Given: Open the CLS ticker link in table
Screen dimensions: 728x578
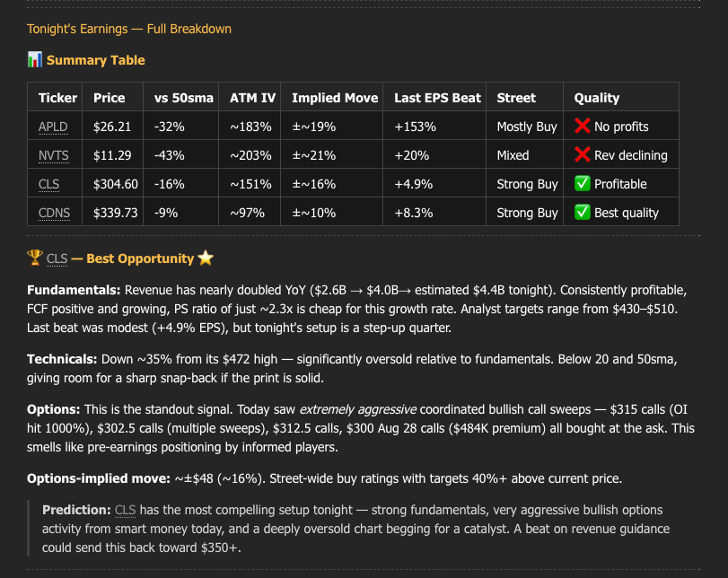Looking at the screenshot, I should click(48, 184).
